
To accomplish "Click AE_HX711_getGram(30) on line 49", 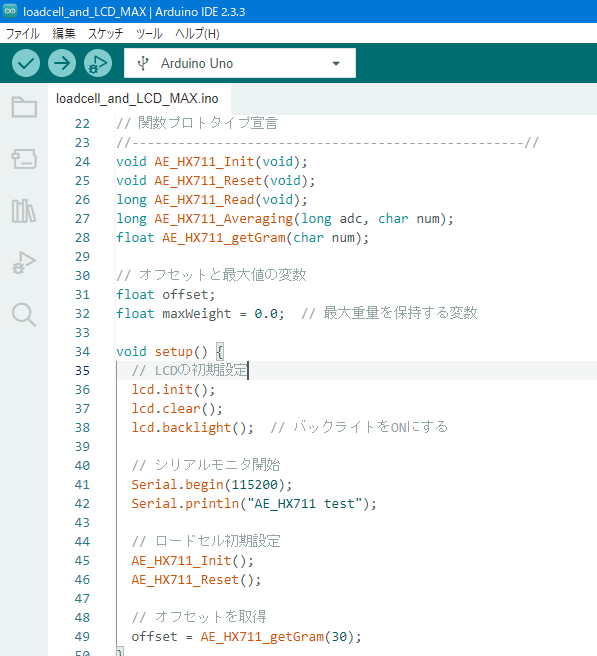I will coord(277,637).
